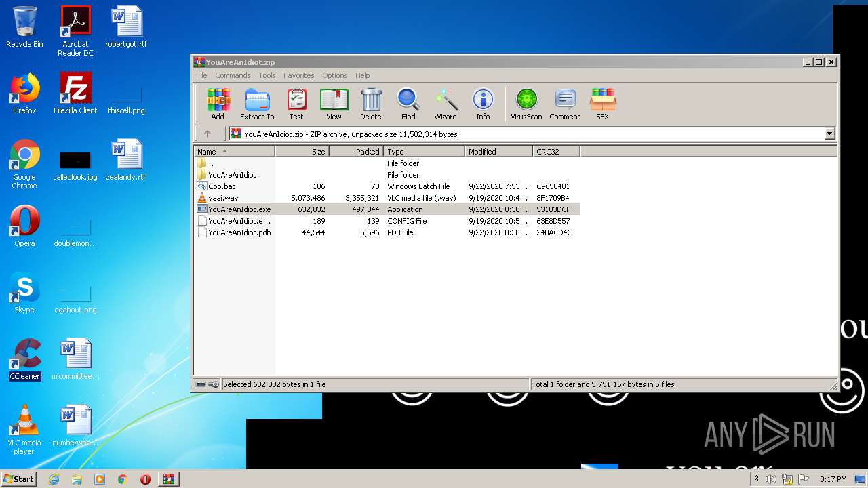Image resolution: width=868 pixels, height=488 pixels.
Task: Click the Test archive icon
Action: coord(296,104)
